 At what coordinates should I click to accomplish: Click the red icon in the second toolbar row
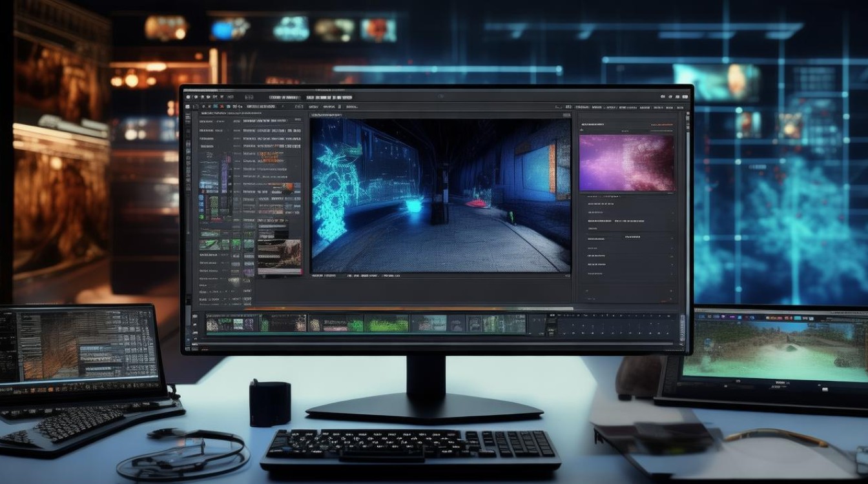(x=222, y=106)
